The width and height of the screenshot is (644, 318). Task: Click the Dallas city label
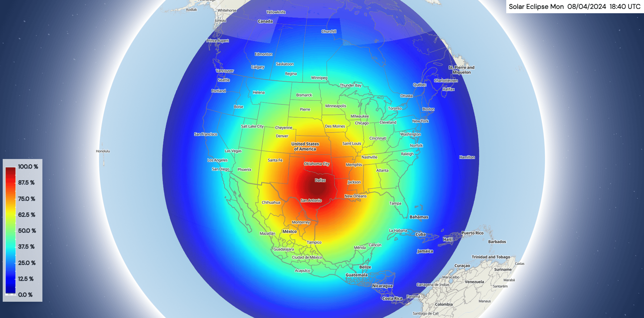[320, 180]
